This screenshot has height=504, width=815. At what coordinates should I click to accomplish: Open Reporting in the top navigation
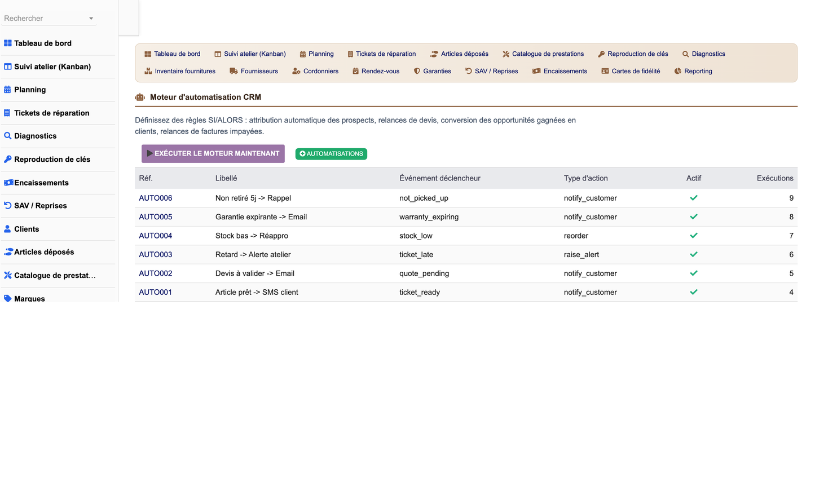pos(694,71)
